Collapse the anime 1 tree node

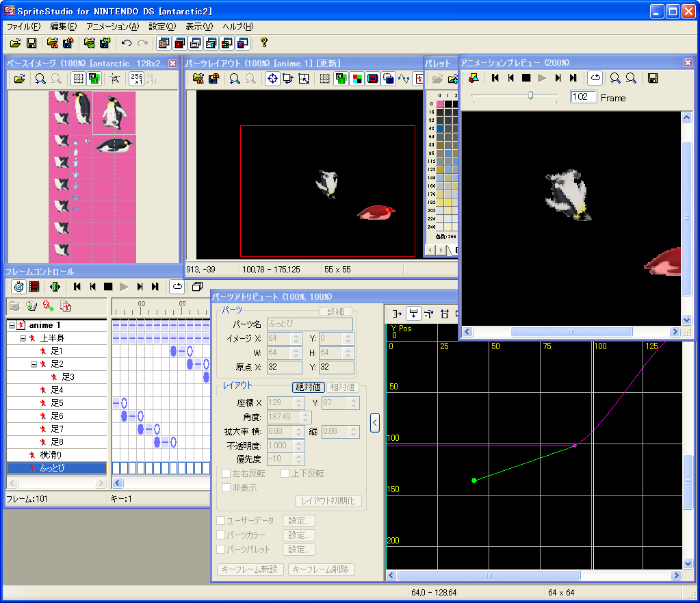(x=12, y=325)
